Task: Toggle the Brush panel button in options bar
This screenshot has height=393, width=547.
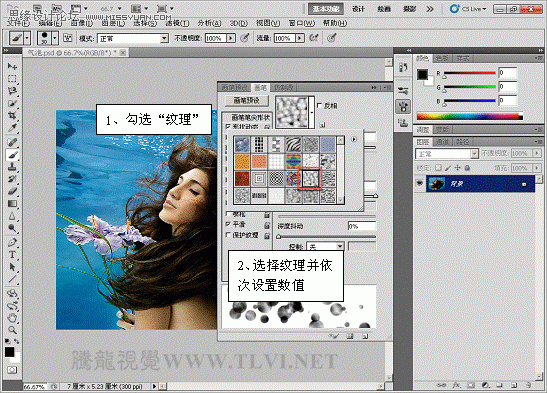Action: pos(67,38)
